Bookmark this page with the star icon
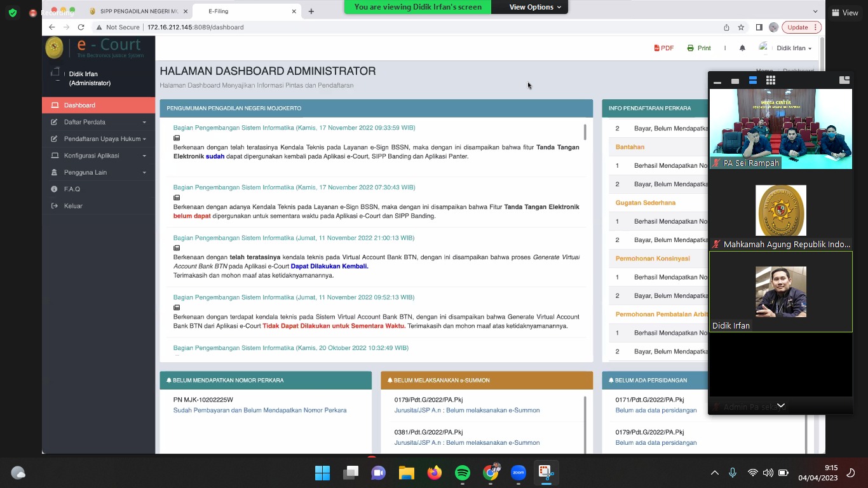The width and height of the screenshot is (868, 488). click(741, 27)
